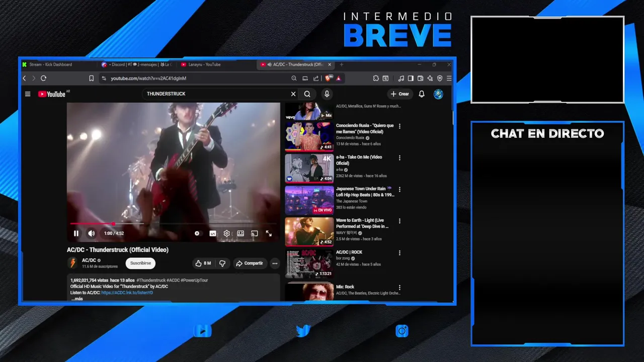Click the #PowerUpTour hashtag
This screenshot has width=644, height=362.
194,280
